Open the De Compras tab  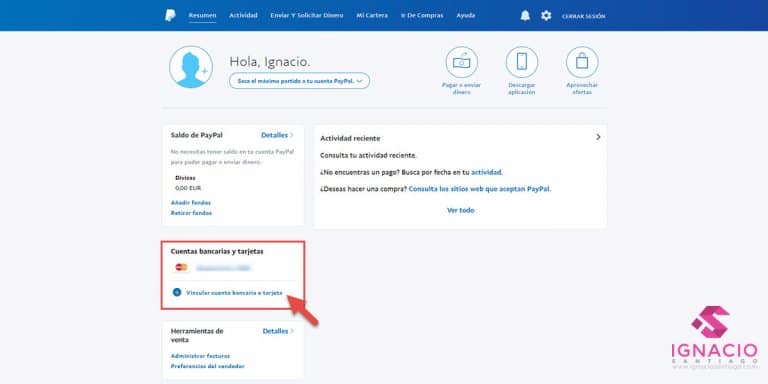click(422, 16)
